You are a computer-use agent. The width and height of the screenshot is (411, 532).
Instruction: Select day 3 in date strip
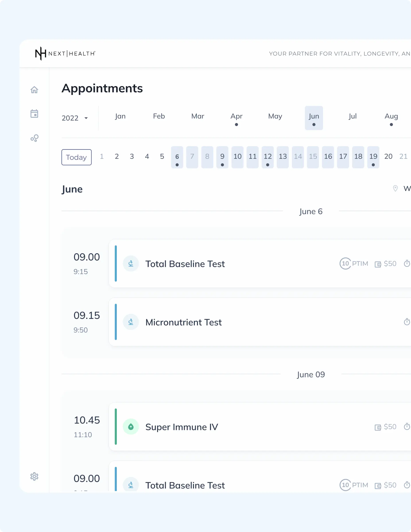[x=132, y=156]
